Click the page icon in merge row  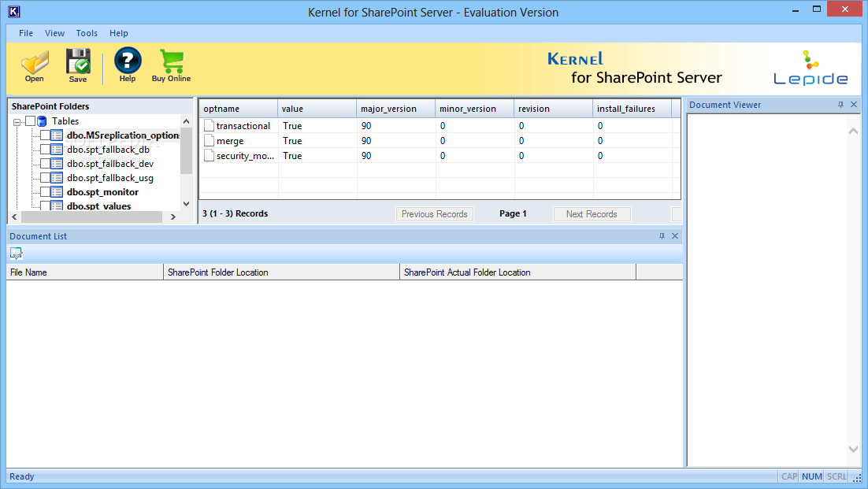point(209,140)
